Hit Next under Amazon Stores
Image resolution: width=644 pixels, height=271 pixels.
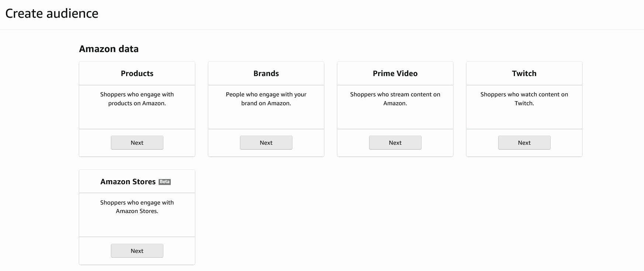point(137,251)
